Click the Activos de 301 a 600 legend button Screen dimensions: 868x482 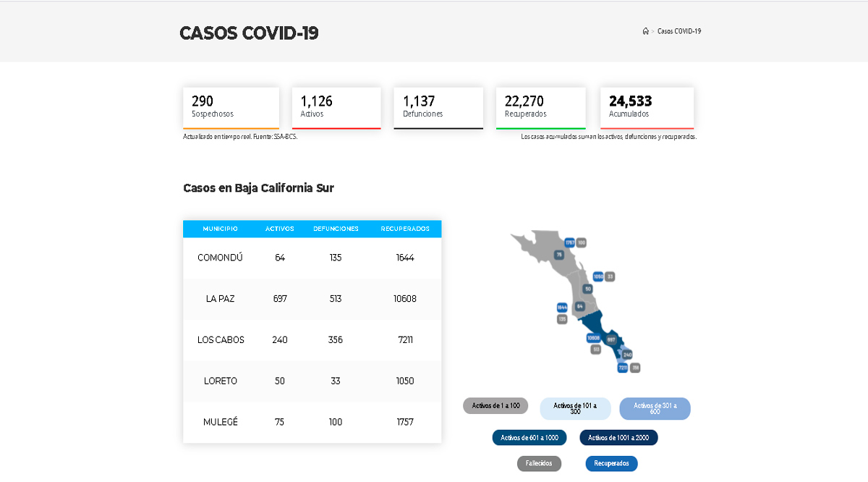tap(655, 408)
